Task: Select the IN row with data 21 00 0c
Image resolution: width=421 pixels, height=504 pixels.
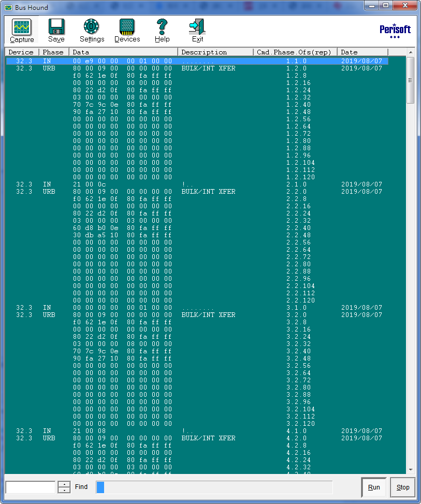Action: click(x=197, y=184)
